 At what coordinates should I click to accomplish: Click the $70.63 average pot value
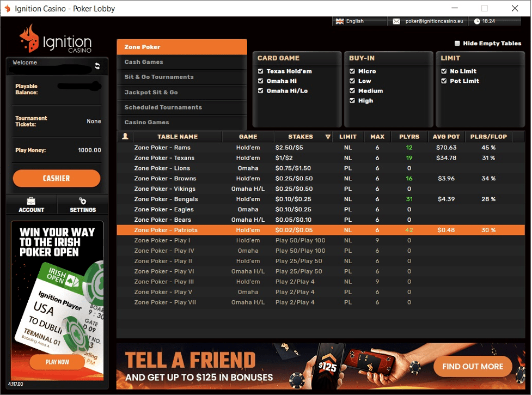tap(446, 148)
